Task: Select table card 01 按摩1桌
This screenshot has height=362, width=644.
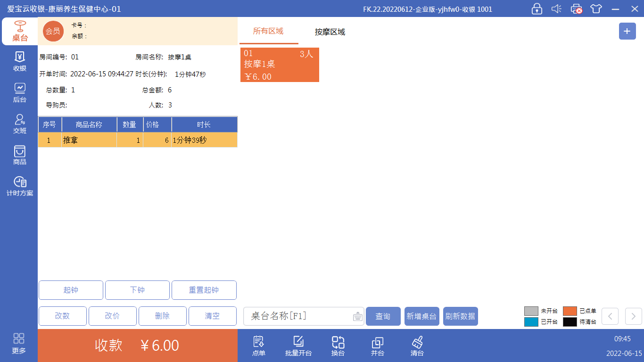Action: click(280, 65)
